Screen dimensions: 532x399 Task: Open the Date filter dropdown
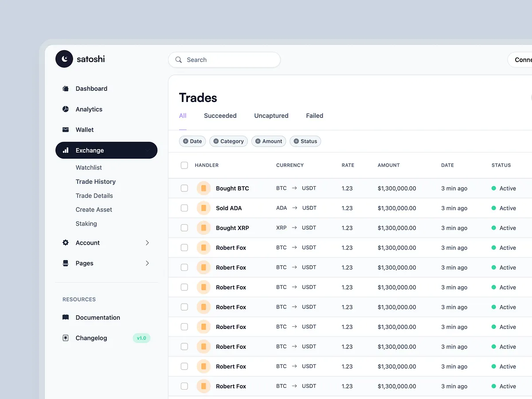(x=192, y=141)
